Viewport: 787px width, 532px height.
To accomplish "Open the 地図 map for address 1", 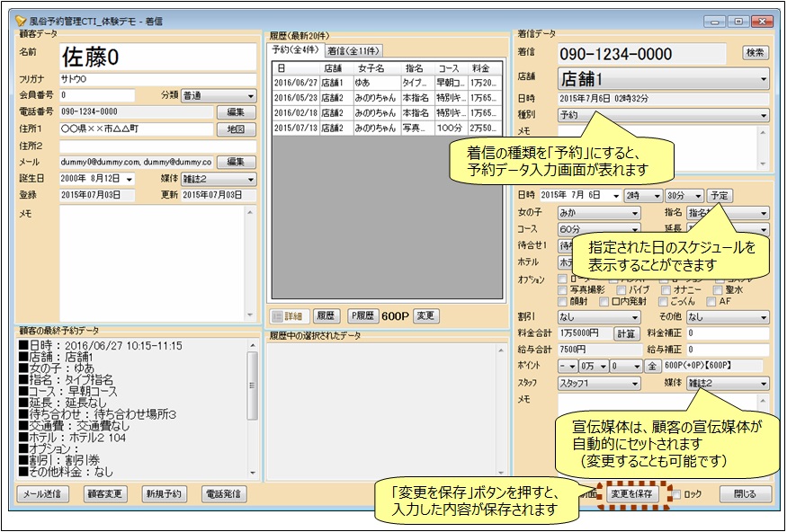I will click(235, 129).
